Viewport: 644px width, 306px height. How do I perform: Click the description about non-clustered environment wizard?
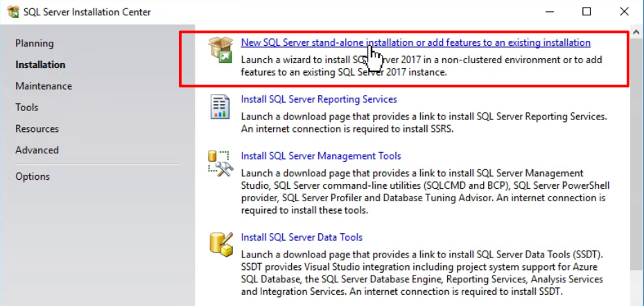tap(421, 66)
